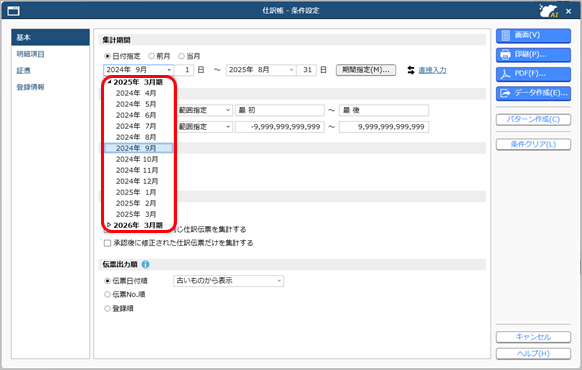This screenshot has height=370, width=582.
Task: Select the 登録順 radio button
Action: coord(107,308)
